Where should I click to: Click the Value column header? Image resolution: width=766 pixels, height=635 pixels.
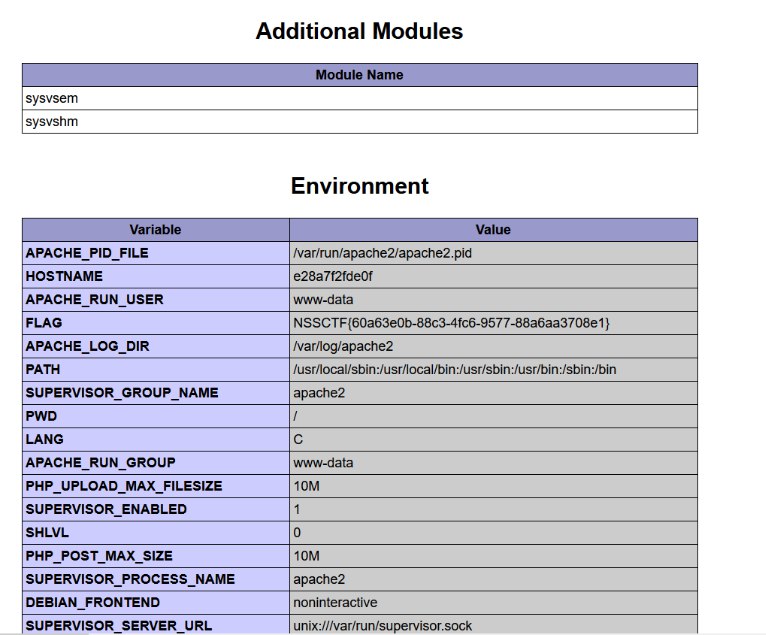(493, 230)
